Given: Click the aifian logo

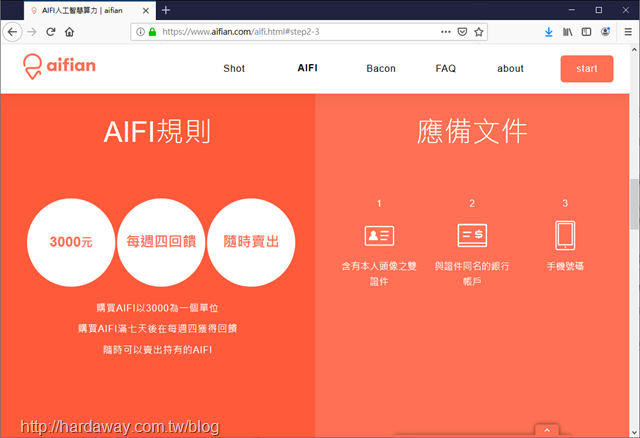Looking at the screenshot, I should 59,67.
